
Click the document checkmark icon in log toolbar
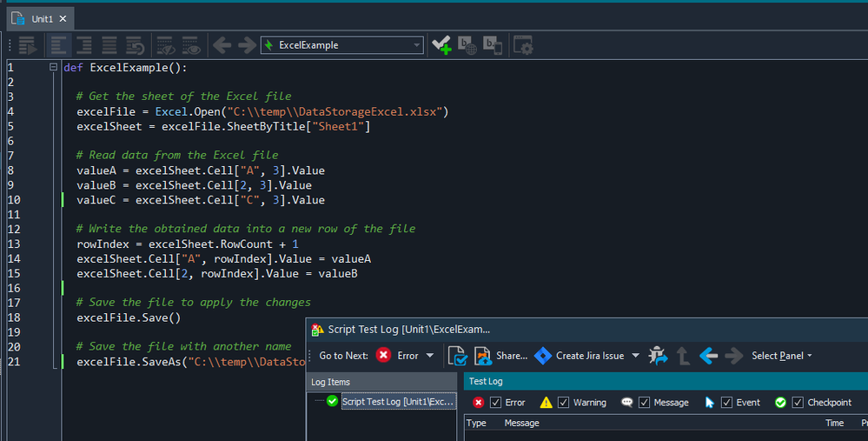[x=458, y=355]
